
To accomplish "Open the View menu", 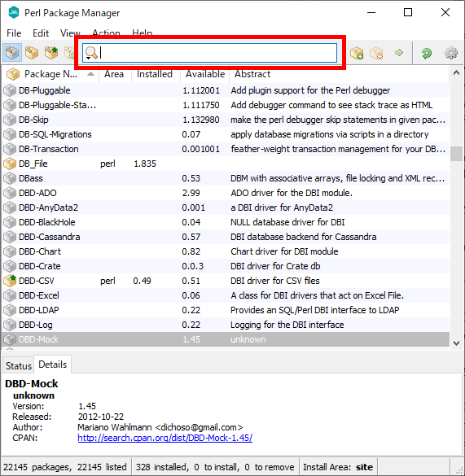I will (x=70, y=33).
